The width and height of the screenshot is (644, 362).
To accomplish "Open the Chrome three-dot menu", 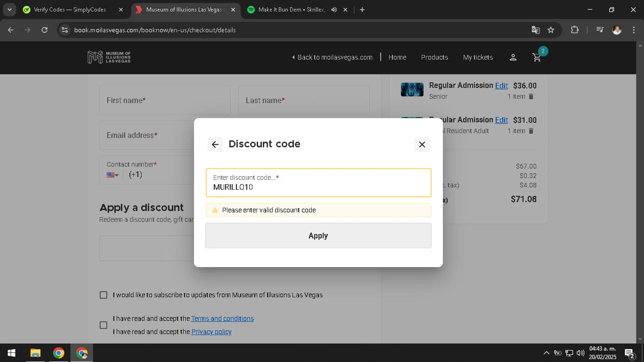I will point(634,30).
